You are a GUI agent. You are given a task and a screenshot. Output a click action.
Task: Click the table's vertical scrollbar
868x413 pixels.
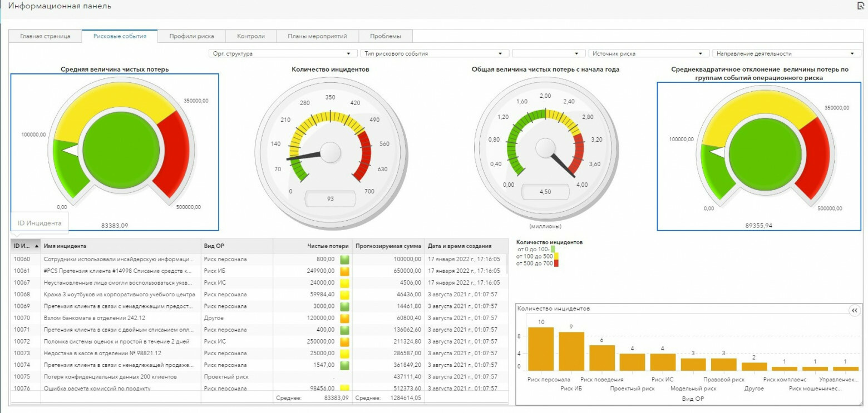[x=507, y=263]
